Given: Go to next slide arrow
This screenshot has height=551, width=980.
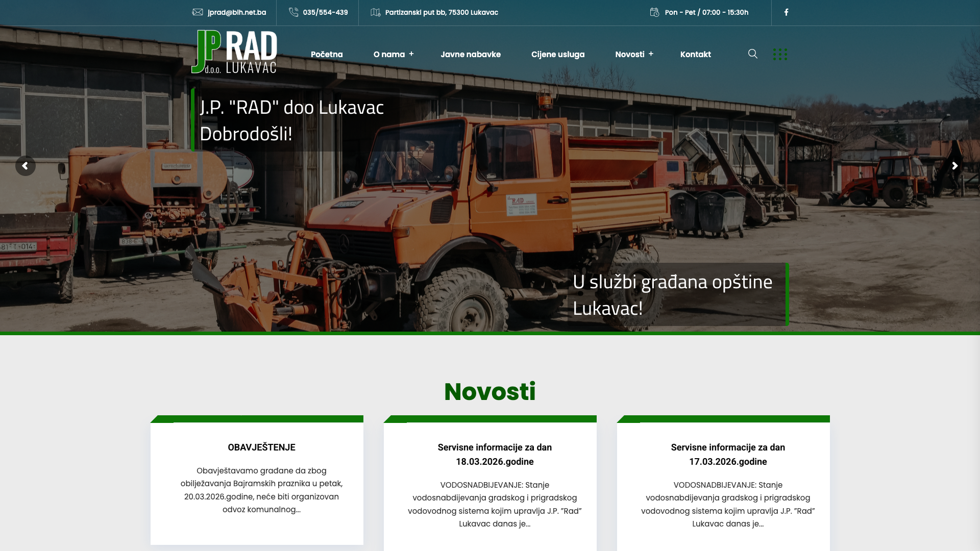Looking at the screenshot, I should [954, 166].
